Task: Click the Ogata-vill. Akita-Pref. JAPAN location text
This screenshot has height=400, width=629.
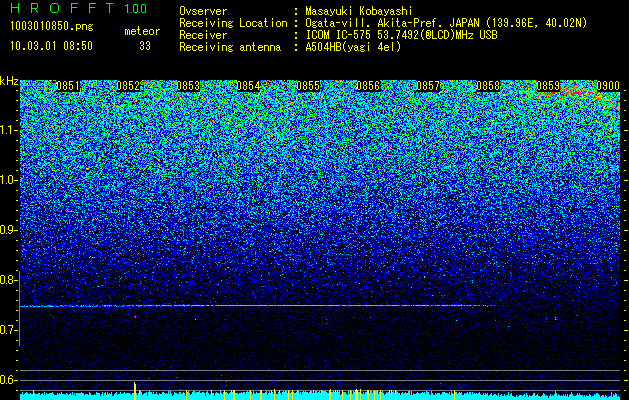Action: coord(446,23)
